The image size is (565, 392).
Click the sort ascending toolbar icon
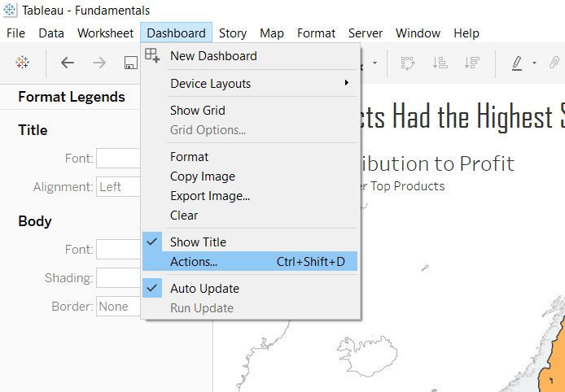pyautogui.click(x=440, y=63)
